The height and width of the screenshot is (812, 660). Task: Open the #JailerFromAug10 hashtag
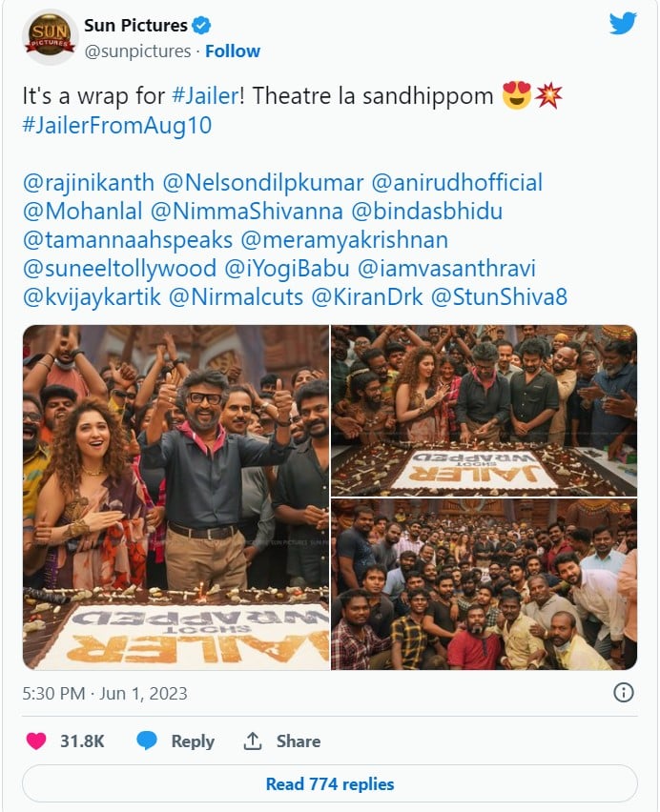click(x=117, y=126)
